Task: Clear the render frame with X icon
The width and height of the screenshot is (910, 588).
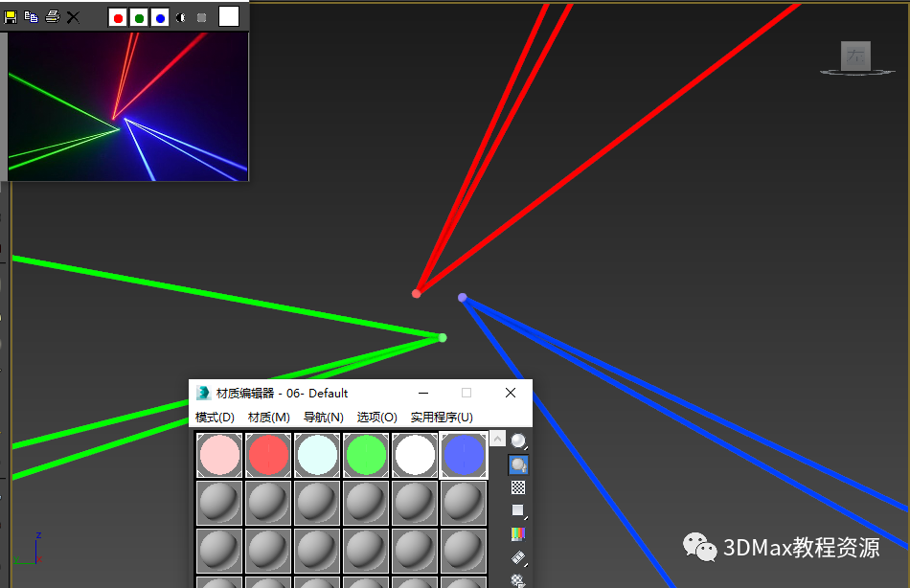Action: click(73, 17)
